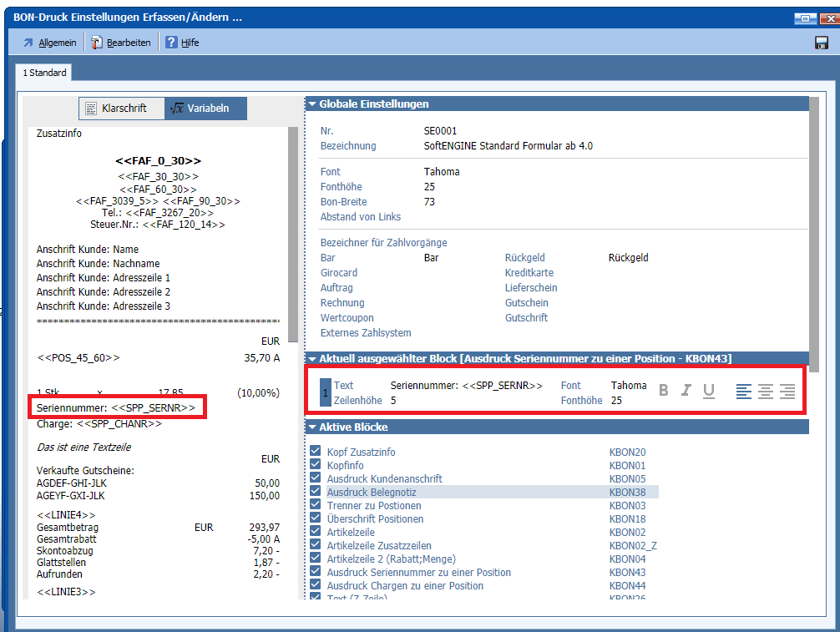Collapse the Globale Einstellungen section

(312, 104)
